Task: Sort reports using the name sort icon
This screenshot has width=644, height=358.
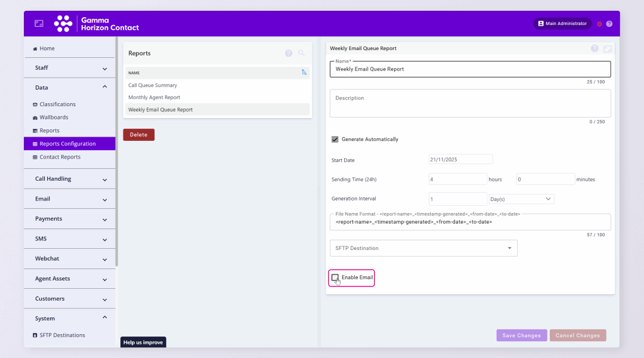Action: pyautogui.click(x=304, y=72)
